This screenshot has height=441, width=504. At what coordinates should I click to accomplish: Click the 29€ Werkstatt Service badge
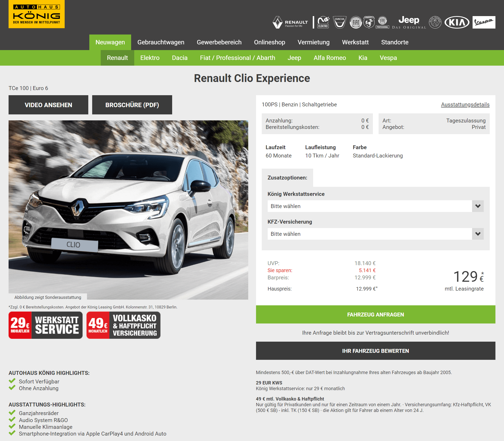click(45, 325)
